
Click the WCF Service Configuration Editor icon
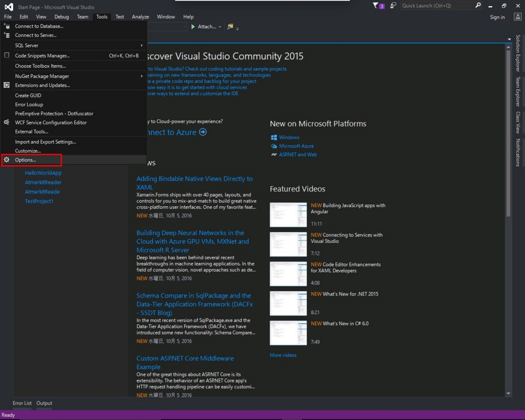point(7,122)
